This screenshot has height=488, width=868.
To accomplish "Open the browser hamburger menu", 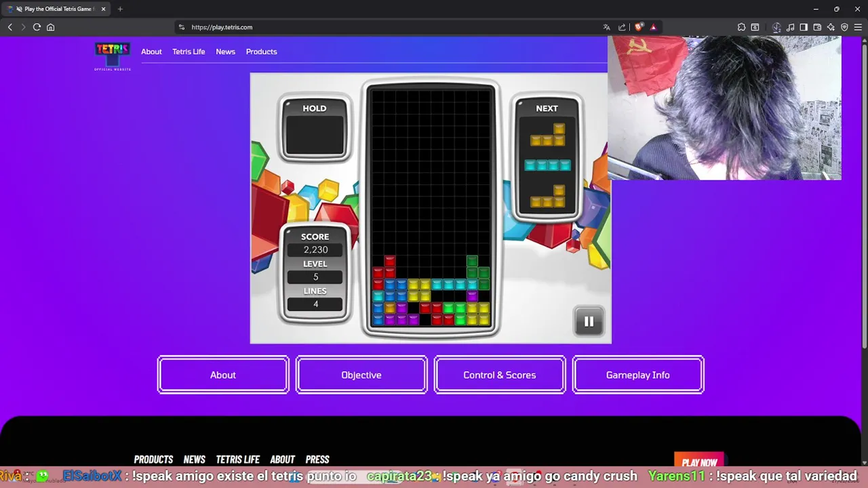I will pos(858,27).
